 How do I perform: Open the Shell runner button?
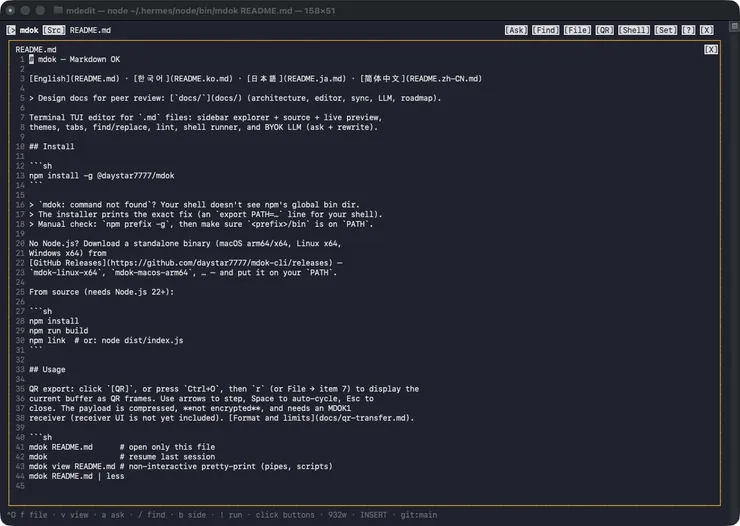click(634, 30)
